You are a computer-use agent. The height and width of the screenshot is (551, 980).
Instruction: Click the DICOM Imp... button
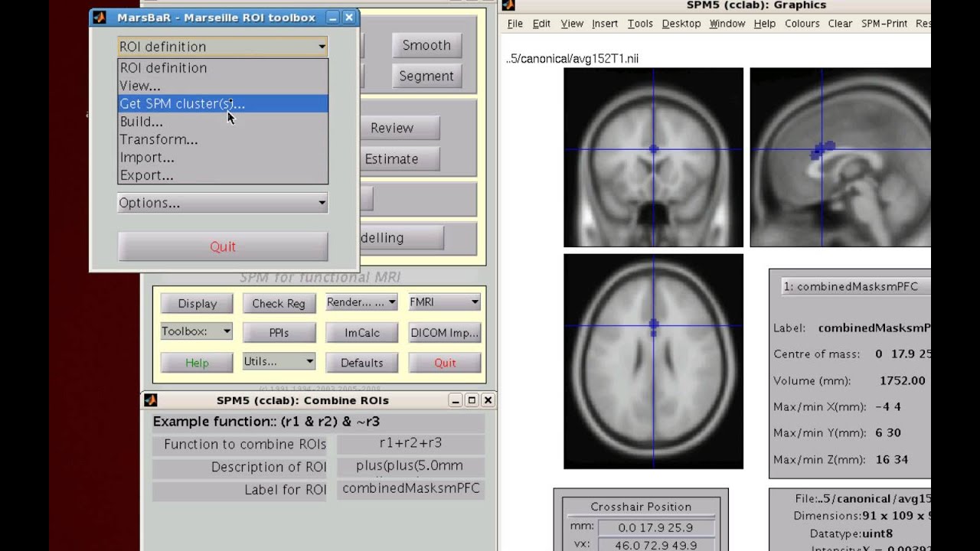(x=444, y=333)
